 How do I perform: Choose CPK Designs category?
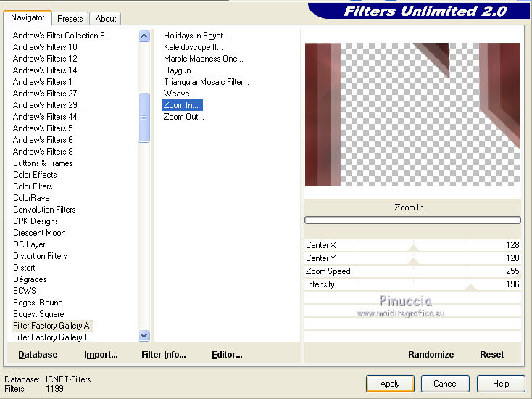pyautogui.click(x=36, y=221)
